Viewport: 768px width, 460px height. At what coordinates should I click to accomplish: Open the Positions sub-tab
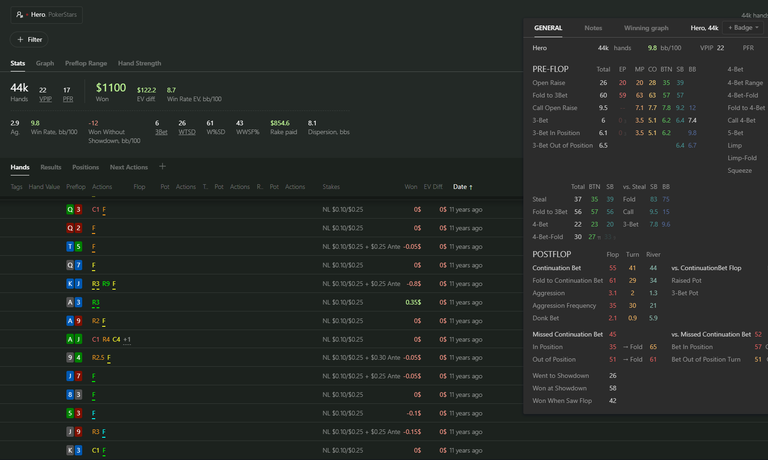[85, 167]
